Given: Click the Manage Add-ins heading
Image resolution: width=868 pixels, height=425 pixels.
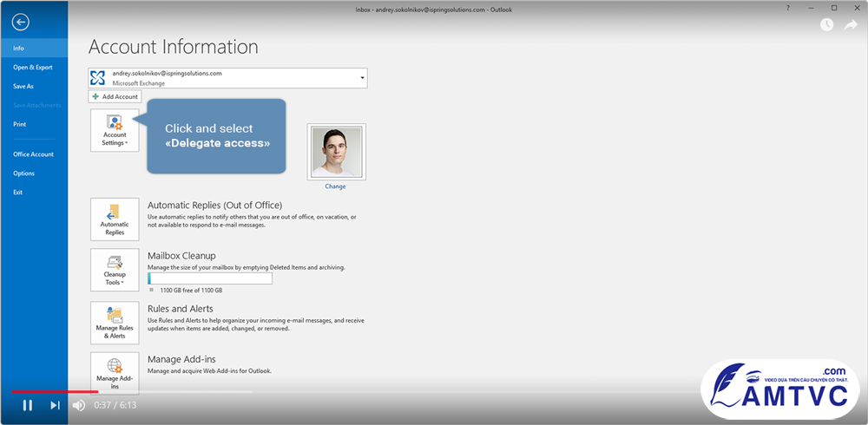Looking at the screenshot, I should 181,359.
